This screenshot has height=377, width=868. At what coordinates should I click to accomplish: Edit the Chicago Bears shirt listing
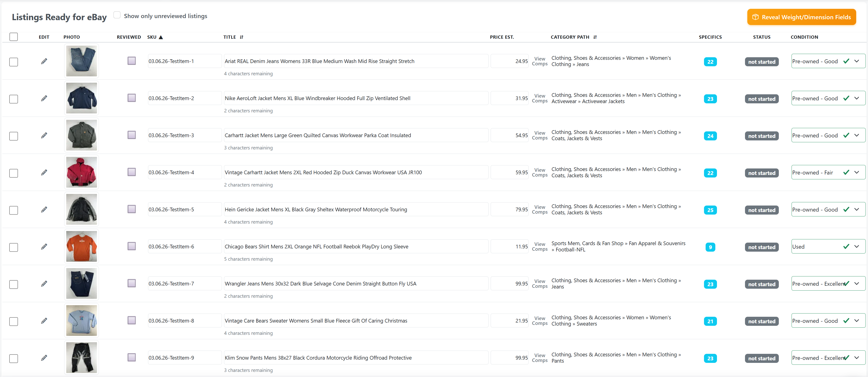(x=44, y=246)
